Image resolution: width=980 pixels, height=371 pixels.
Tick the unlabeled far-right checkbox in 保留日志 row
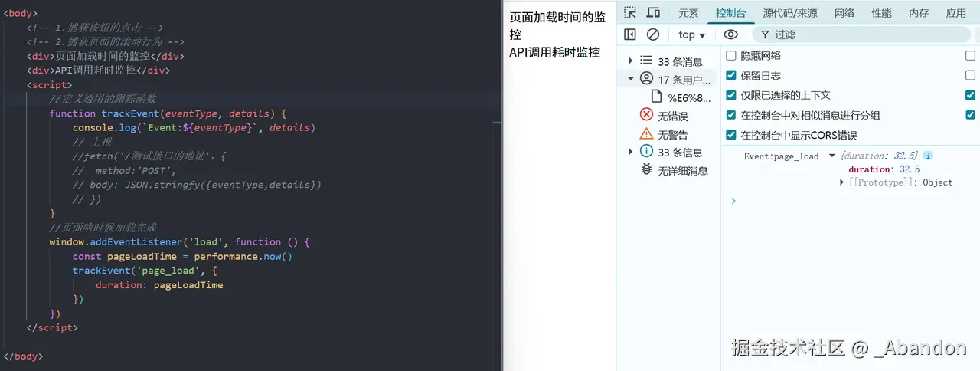point(971,75)
